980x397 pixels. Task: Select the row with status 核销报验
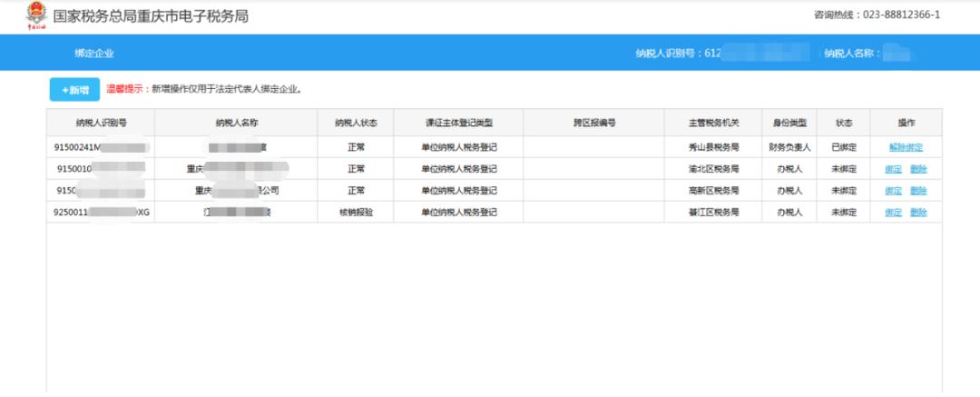(495, 213)
